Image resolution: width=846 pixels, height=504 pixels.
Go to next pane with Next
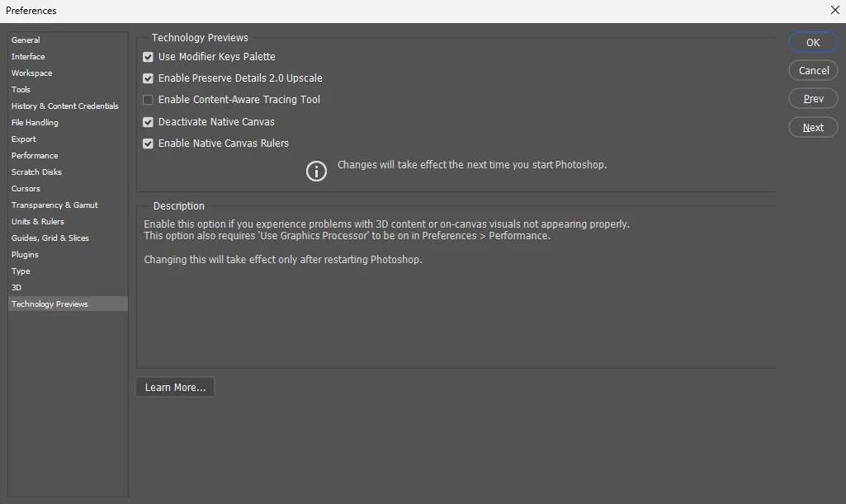pyautogui.click(x=813, y=128)
